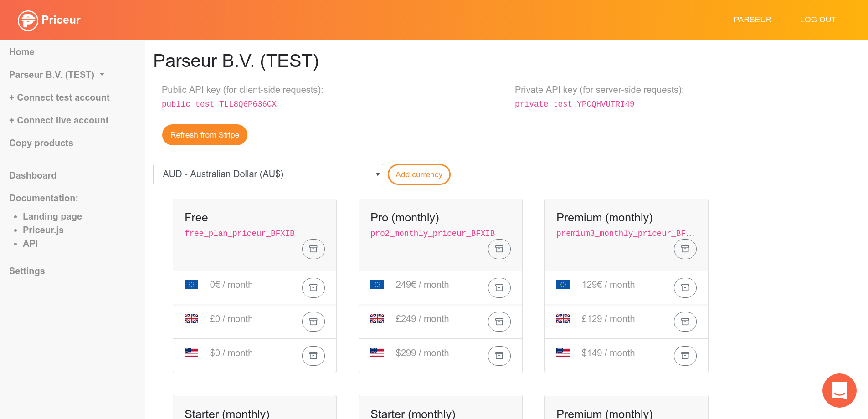The width and height of the screenshot is (868, 419).
Task: Archive the Premium 129€ / month price
Action: click(685, 288)
